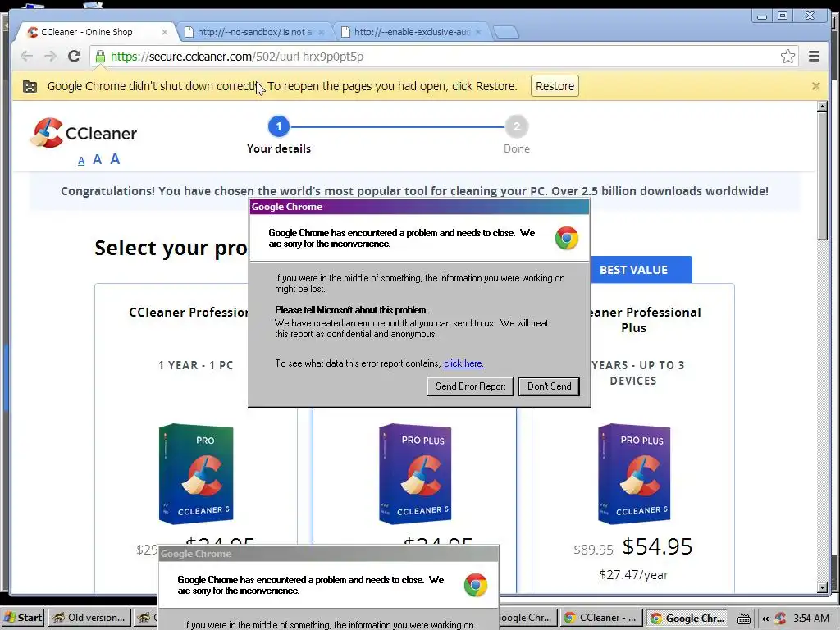Open the 'click here' error data link
Viewport: 840px width, 630px height.
click(463, 363)
